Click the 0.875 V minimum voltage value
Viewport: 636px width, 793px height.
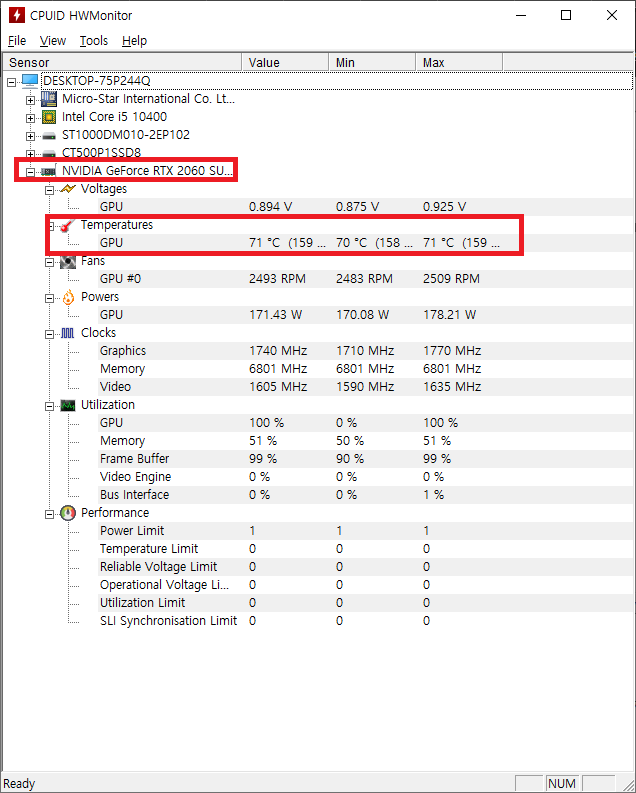[x=357, y=207]
